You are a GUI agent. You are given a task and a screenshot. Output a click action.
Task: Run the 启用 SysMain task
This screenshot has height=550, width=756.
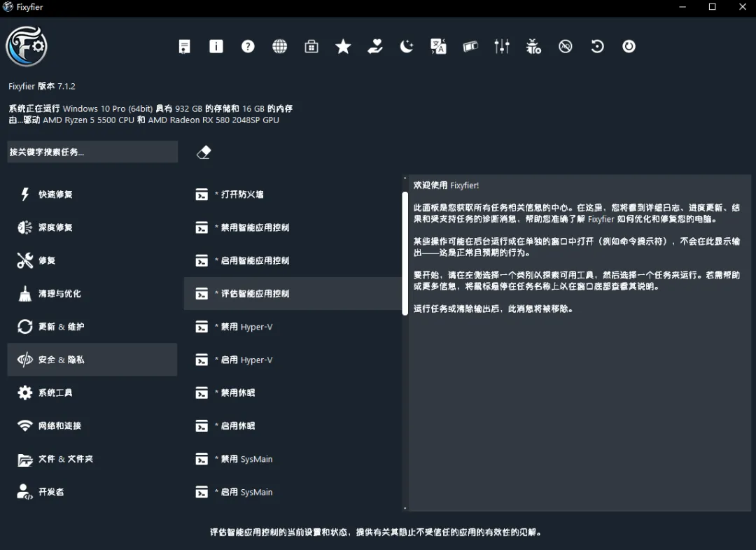point(292,492)
